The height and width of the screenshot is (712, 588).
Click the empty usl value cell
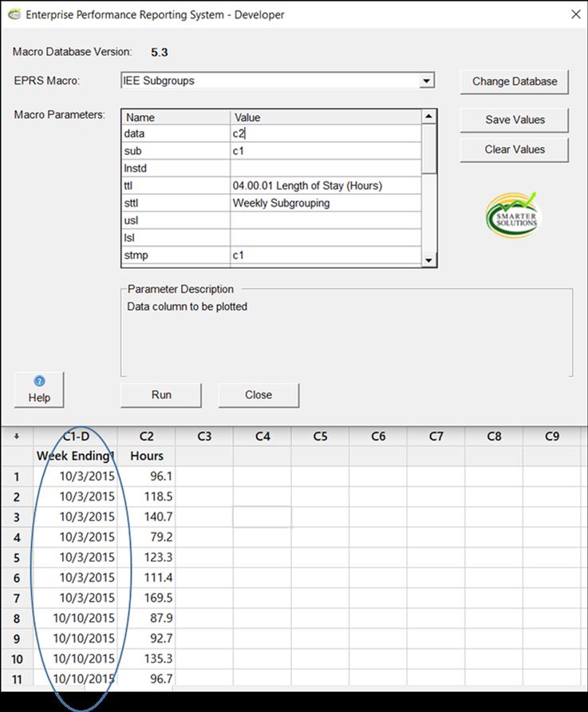pos(325,220)
